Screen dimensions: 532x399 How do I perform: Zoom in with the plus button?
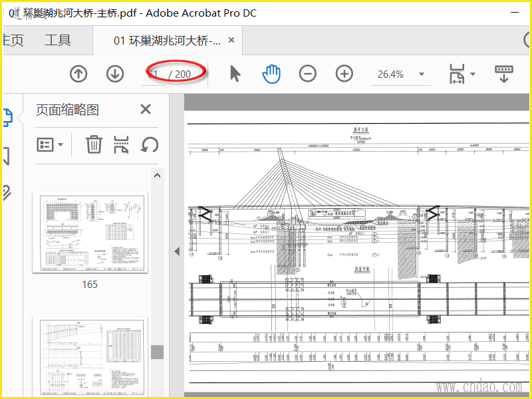pyautogui.click(x=344, y=74)
